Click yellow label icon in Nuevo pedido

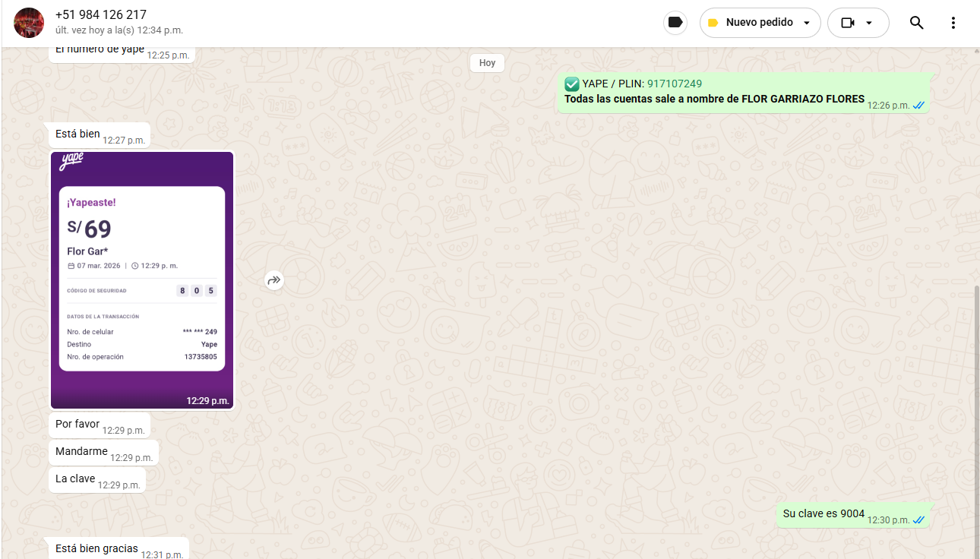coord(713,23)
